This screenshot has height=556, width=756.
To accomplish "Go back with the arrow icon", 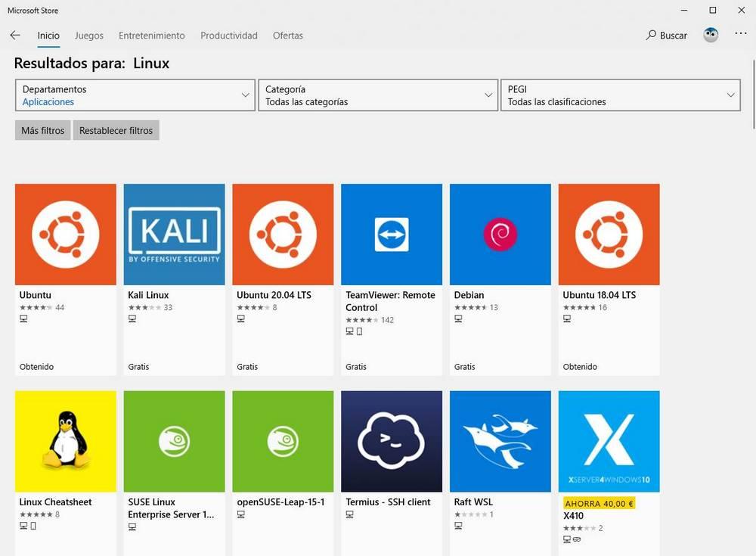I will coord(15,36).
